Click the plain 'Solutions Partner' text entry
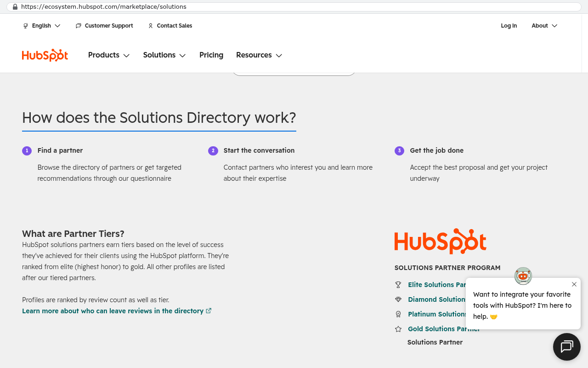Screen dimensions: 588x368 pyautogui.click(x=435, y=342)
